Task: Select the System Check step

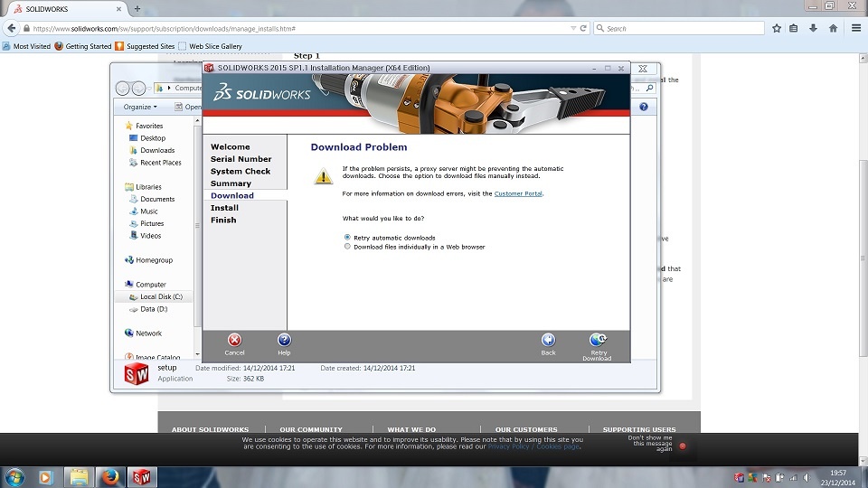Action: click(241, 171)
